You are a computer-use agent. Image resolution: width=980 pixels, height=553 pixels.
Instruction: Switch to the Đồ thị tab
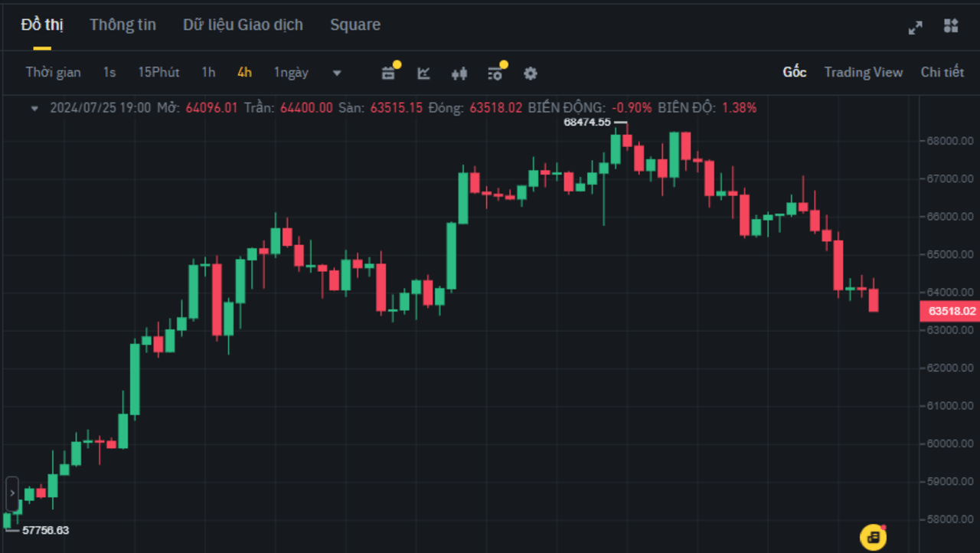tap(42, 25)
